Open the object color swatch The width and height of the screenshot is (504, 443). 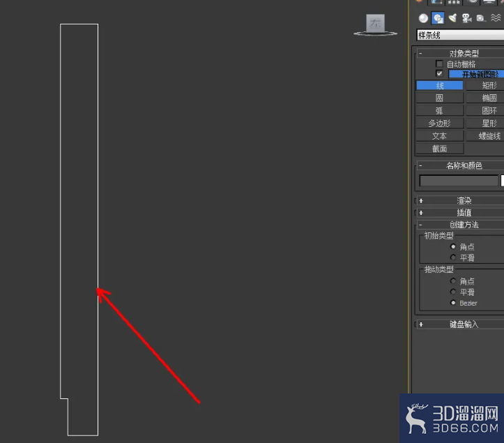(x=502, y=181)
